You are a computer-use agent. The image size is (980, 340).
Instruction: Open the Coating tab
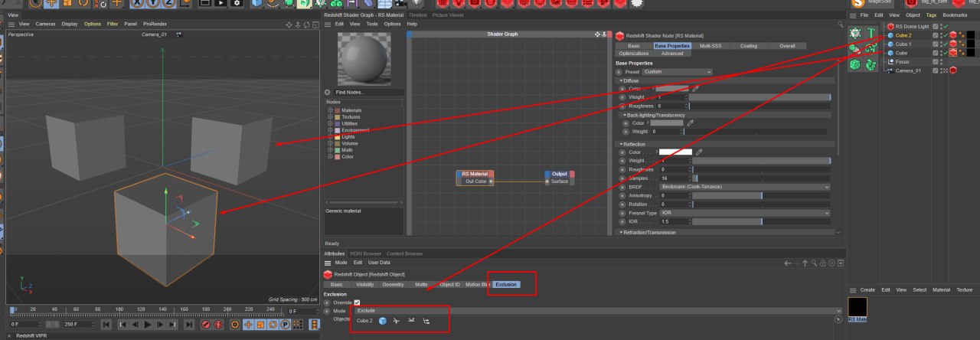[x=749, y=46]
